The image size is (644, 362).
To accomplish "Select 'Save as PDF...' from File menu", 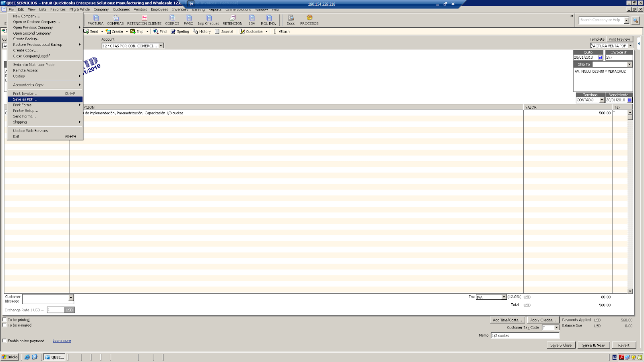I will (45, 99).
